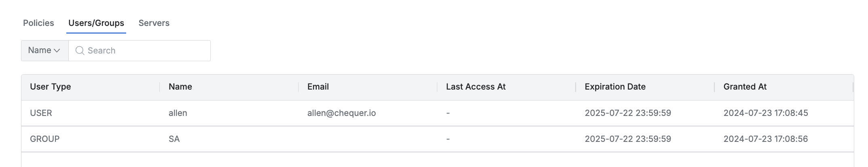868x167 pixels.
Task: Click the Email column header
Action: [318, 87]
